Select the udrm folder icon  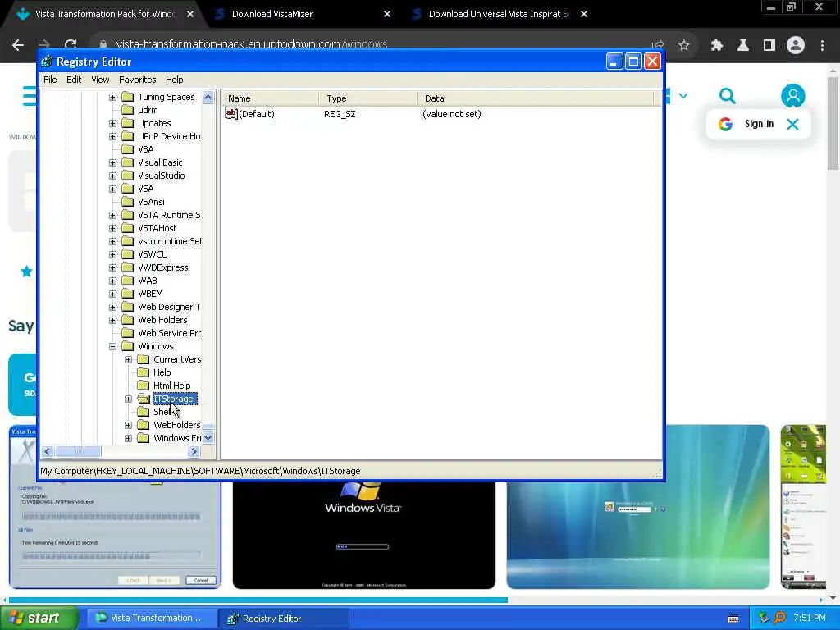pos(127,110)
